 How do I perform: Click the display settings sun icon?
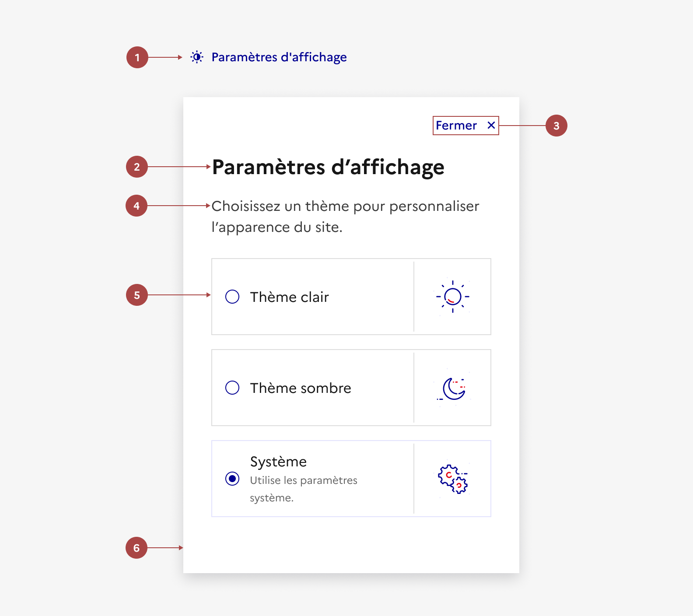pos(197,57)
